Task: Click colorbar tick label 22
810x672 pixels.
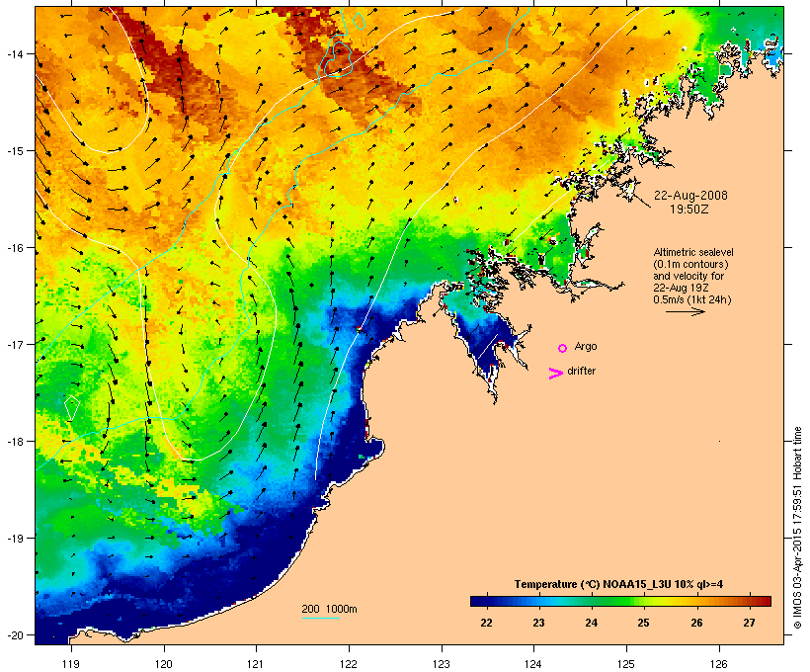Action: (486, 623)
